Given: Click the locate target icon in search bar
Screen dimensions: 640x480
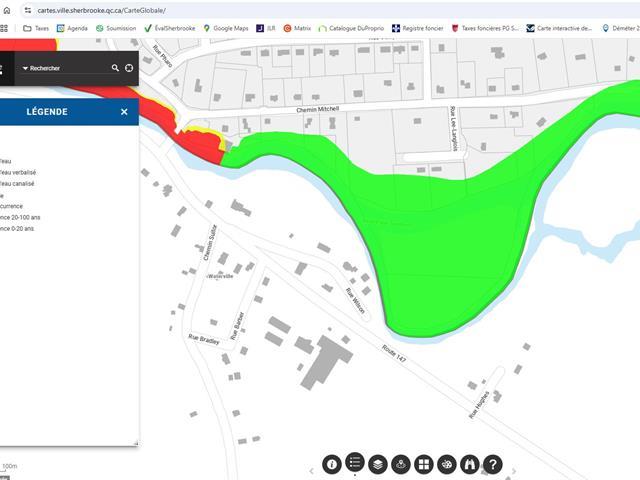Looking at the screenshot, I should point(129,68).
